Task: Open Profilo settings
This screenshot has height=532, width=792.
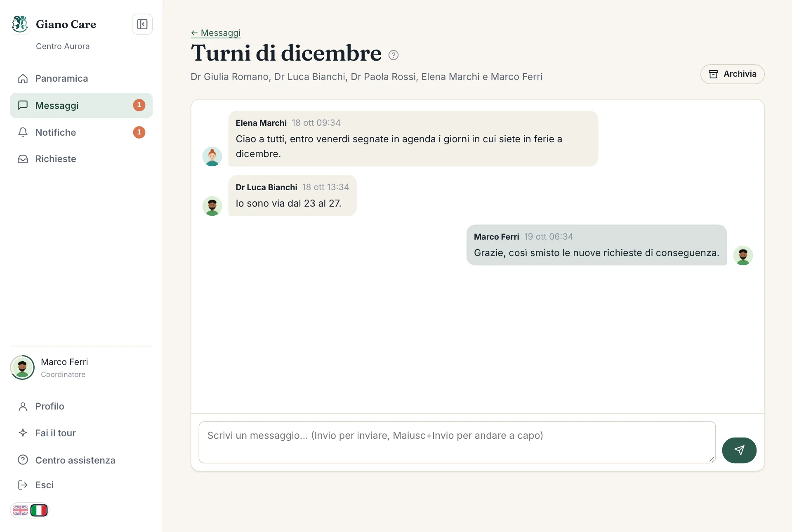Action: coord(81,407)
